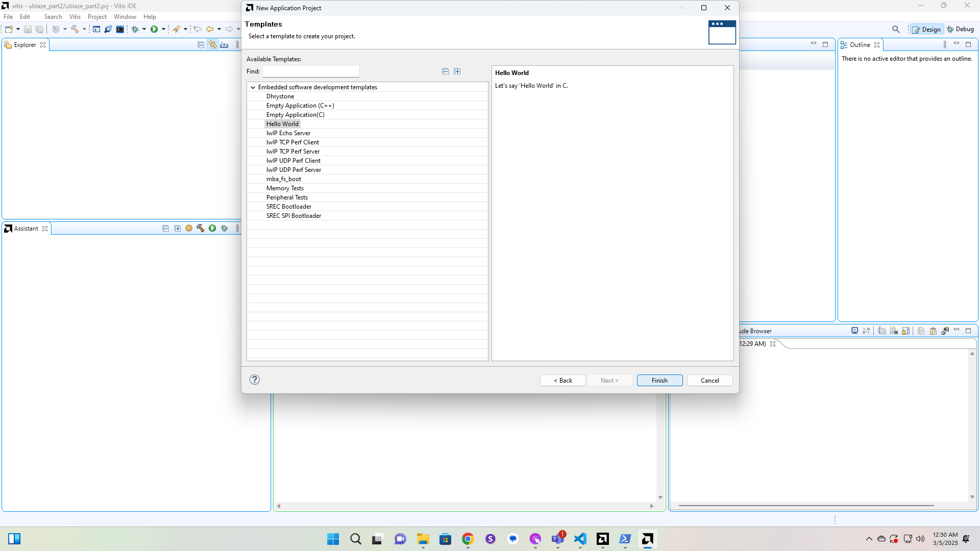Viewport: 980px width, 551px height.
Task: Expand all templates using the plus icon
Action: (x=457, y=71)
